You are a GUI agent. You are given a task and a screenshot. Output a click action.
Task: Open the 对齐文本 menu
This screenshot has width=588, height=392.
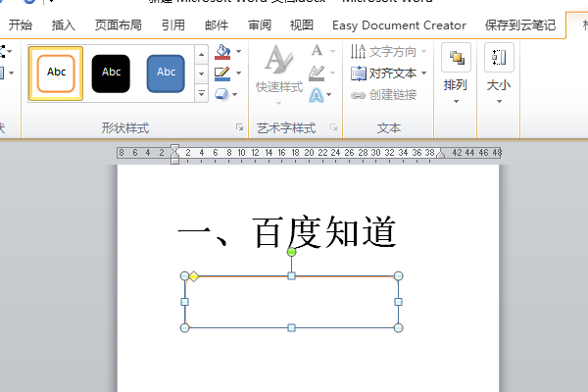[388, 73]
